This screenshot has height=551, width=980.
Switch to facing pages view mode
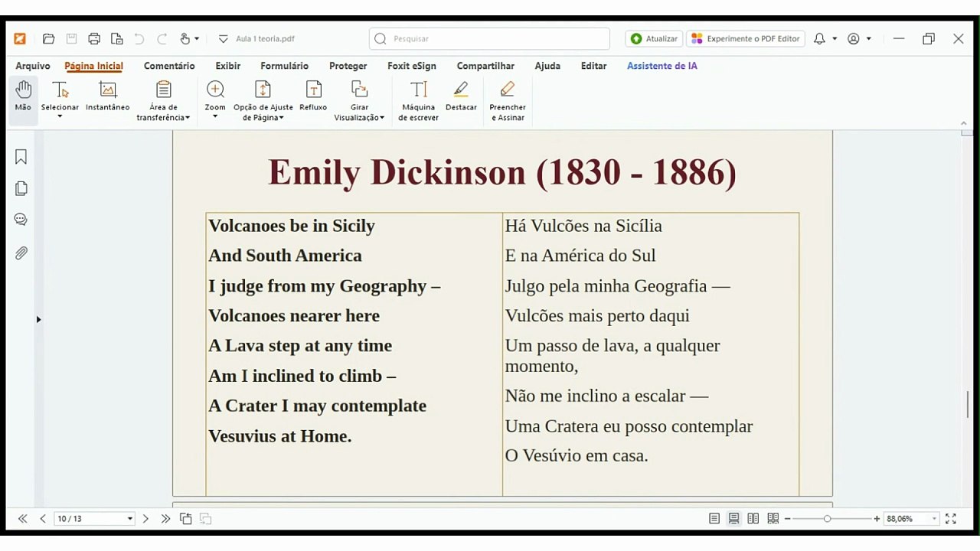click(753, 519)
